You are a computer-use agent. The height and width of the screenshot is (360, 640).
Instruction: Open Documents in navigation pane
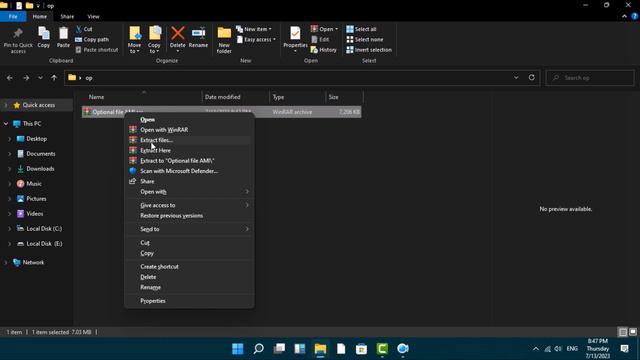click(40, 154)
